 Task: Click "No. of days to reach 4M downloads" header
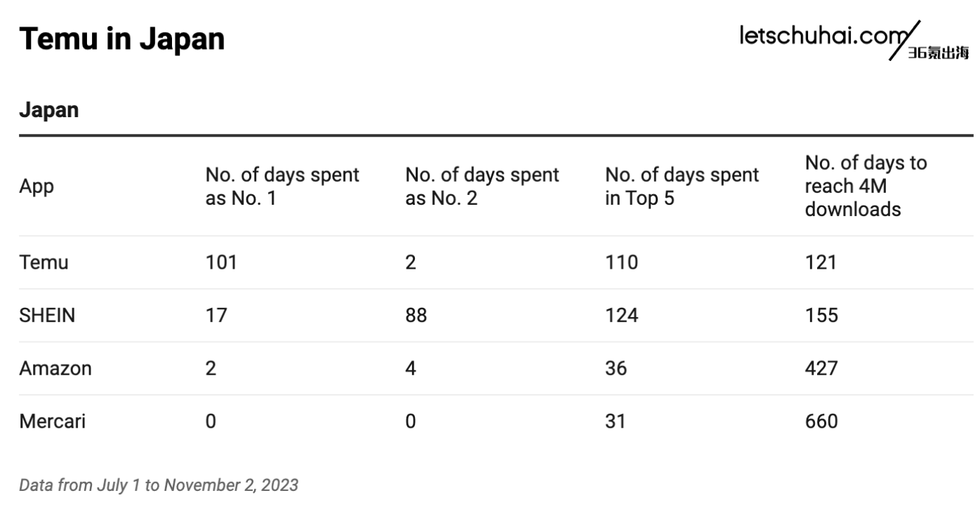(x=866, y=186)
